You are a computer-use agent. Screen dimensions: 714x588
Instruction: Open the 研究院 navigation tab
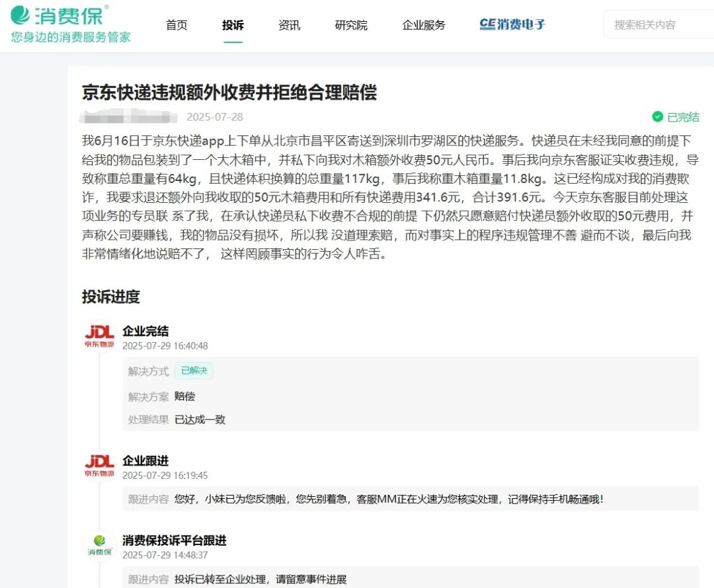point(351,25)
